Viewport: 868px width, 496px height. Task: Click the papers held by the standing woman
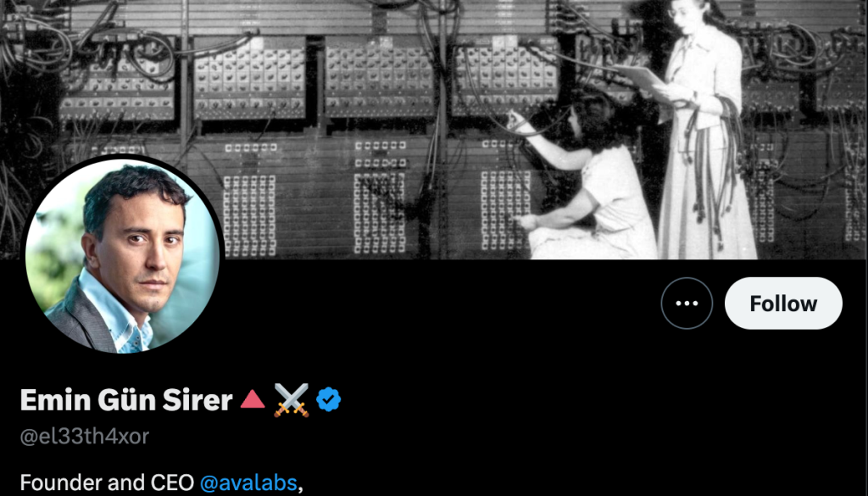click(x=643, y=77)
